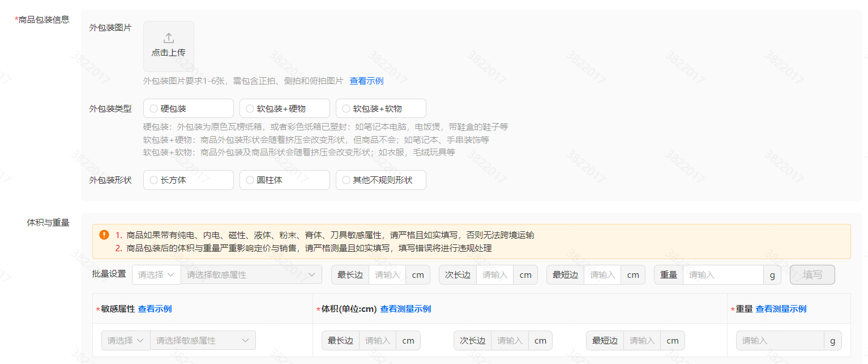Click batch 最长边 input field
This screenshot has height=364, width=868.
[387, 275]
